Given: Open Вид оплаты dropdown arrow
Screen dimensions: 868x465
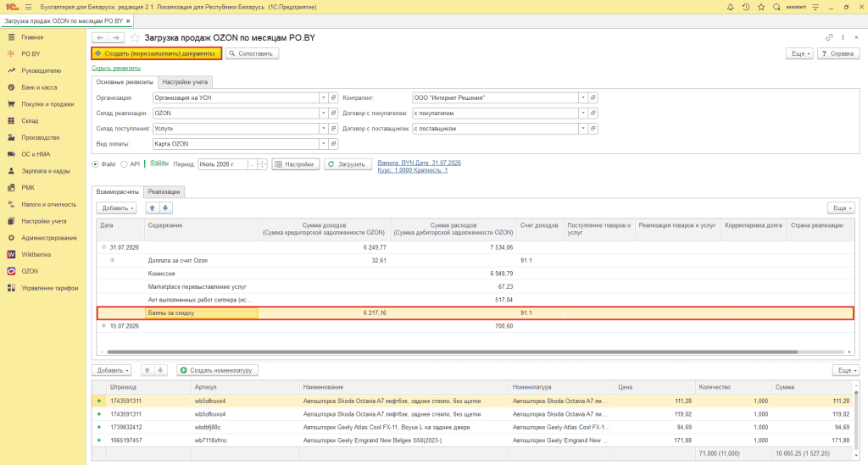Looking at the screenshot, I should pos(323,144).
